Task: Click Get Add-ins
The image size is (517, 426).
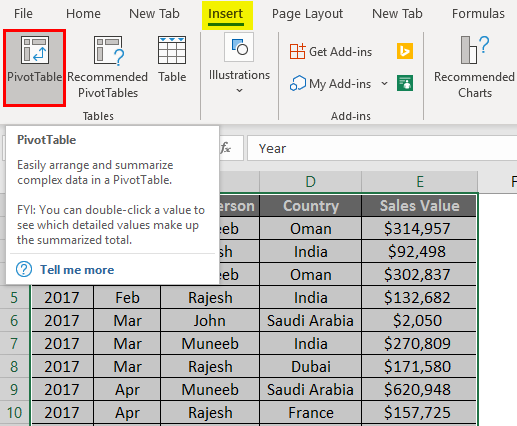Action: click(x=331, y=52)
